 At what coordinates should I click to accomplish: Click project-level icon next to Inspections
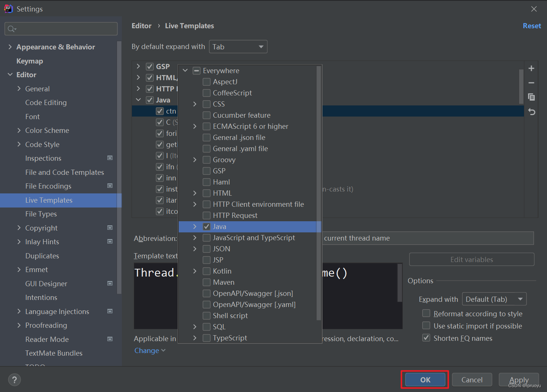110,158
